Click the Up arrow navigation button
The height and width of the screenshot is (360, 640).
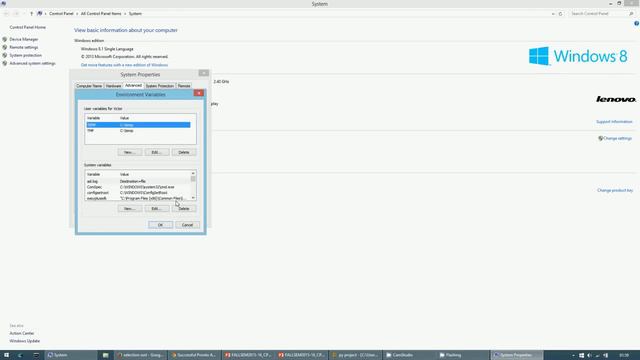[31, 13]
